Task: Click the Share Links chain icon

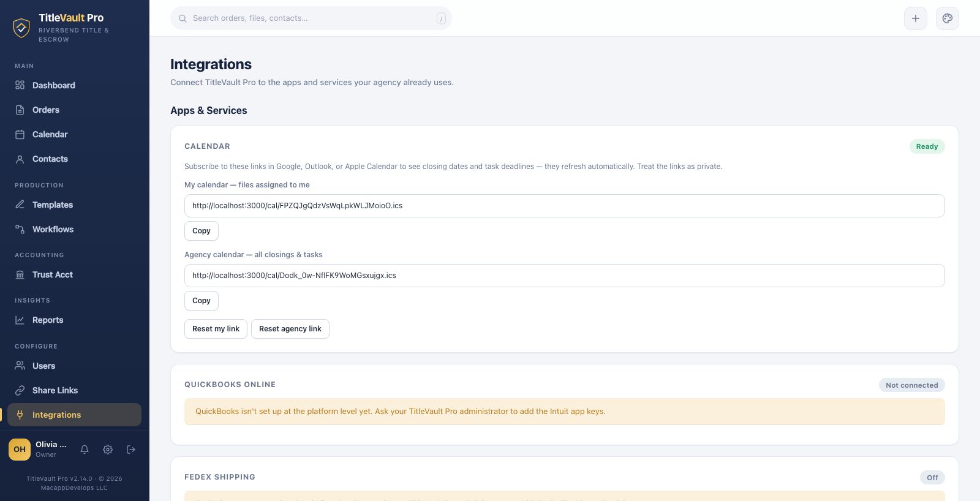Action: tap(20, 390)
